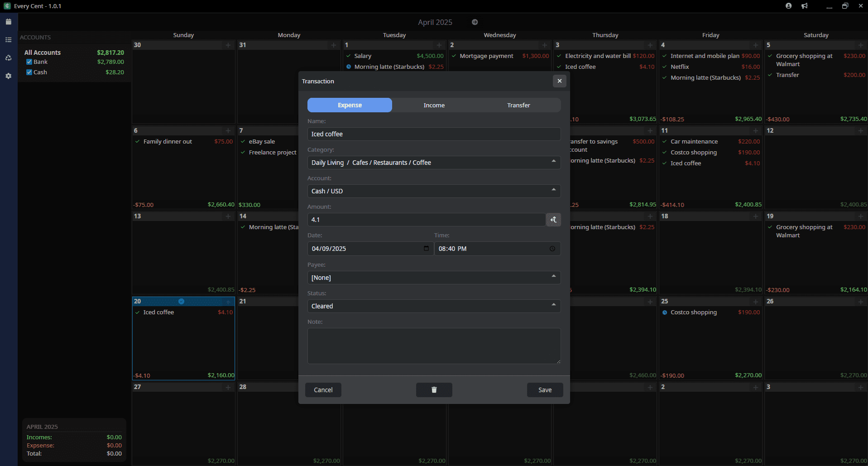Open the megaphone announcements icon
868x466 pixels.
(x=805, y=6)
